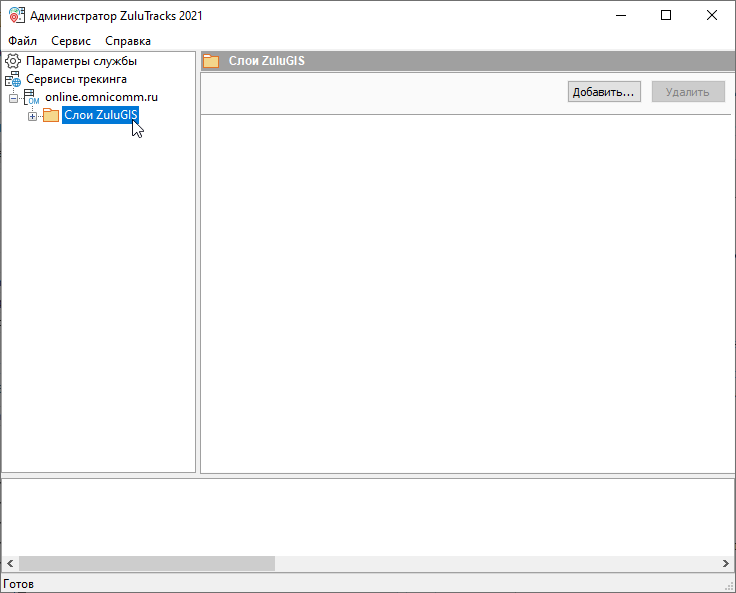Click the folder icon beside Слои ZuluGIS in tree
Viewport: 736px width, 593px height.
(51, 116)
